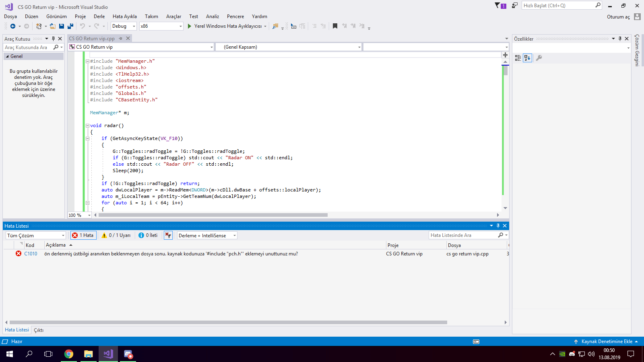Toggle the 0 / 1 Uyarı warnings filter
This screenshot has height=362, width=644.
coord(116,235)
